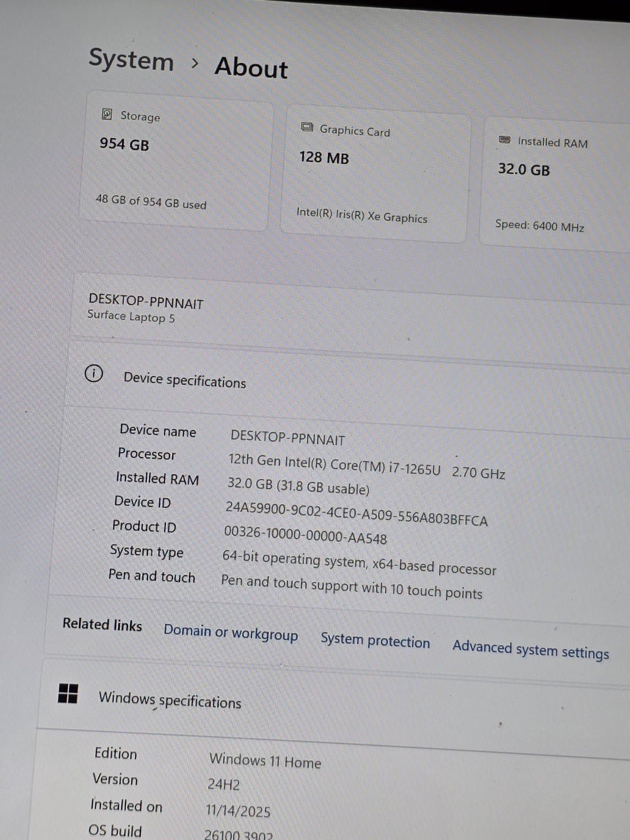Click Product ID value 00326-10000-00000-AA548
This screenshot has height=840, width=630.
pyautogui.click(x=306, y=535)
